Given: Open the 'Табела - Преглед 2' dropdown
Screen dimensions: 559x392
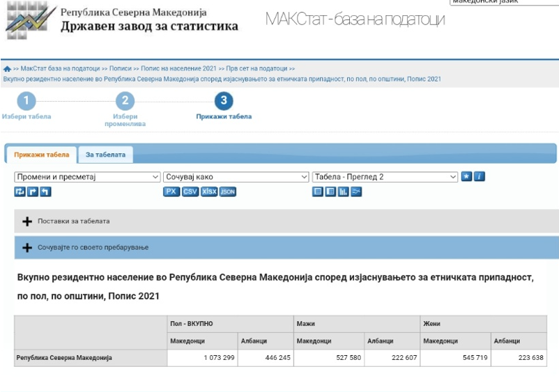Looking at the screenshot, I should click(x=385, y=177).
